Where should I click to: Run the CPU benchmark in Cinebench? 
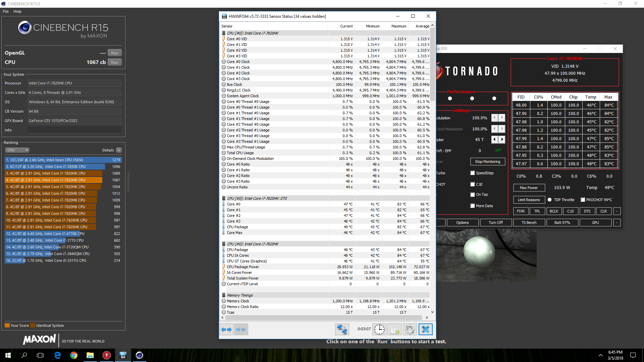coord(115,62)
